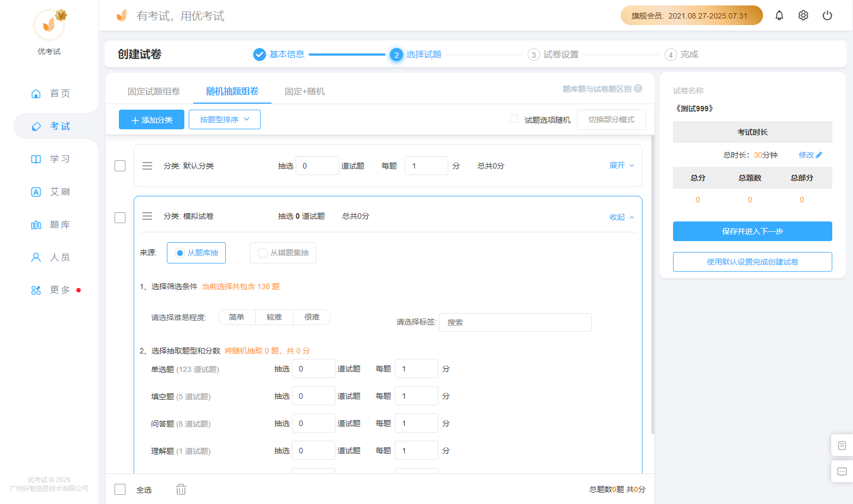Click the 修改 duration link

(806, 155)
